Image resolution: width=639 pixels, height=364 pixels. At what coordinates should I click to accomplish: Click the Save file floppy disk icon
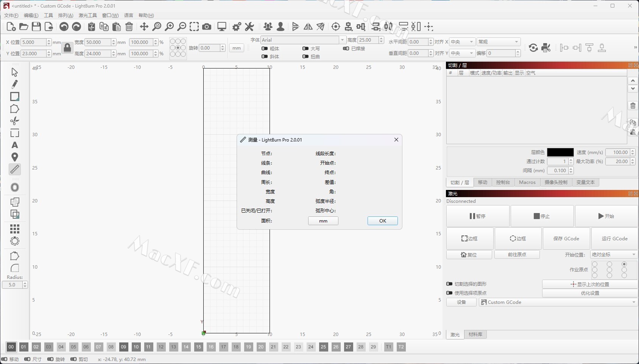(36, 26)
